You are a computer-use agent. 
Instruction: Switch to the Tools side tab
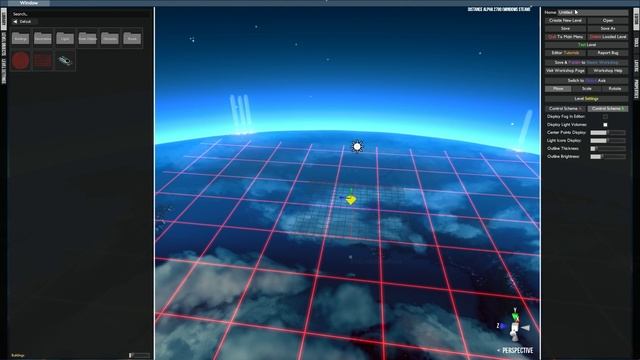click(636, 43)
